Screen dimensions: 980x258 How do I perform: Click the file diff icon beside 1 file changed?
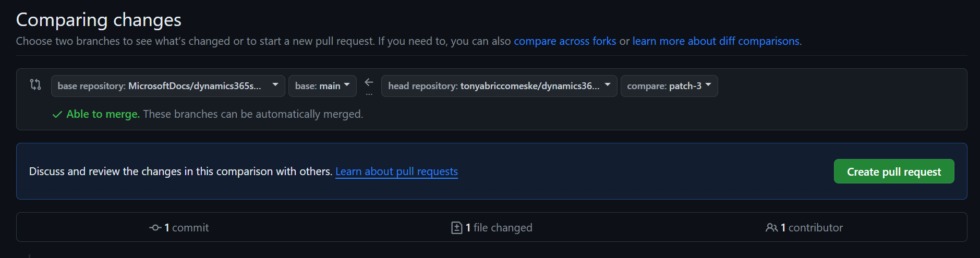tap(456, 228)
